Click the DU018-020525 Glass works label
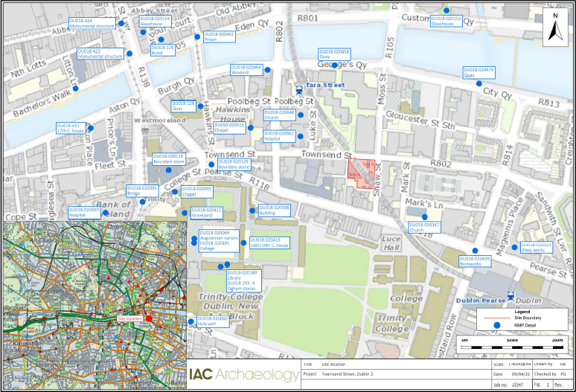The height and width of the screenshot is (392, 576). (536, 247)
